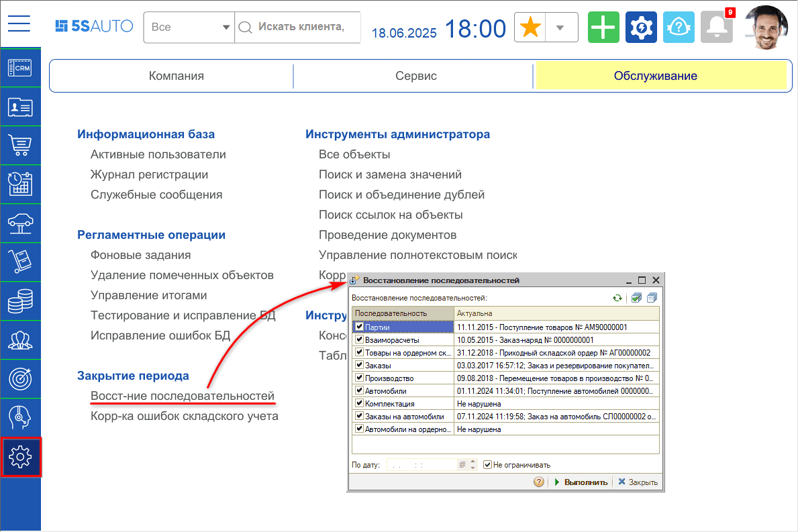Open the CRM module in the sidebar

pos(20,67)
